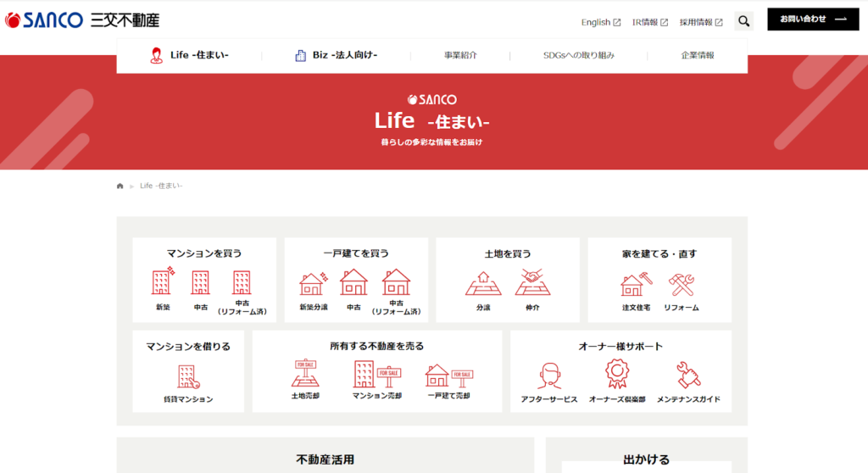Select 中古 under 一戸建てを買う
Screen dimensions: 868x473
pos(353,290)
